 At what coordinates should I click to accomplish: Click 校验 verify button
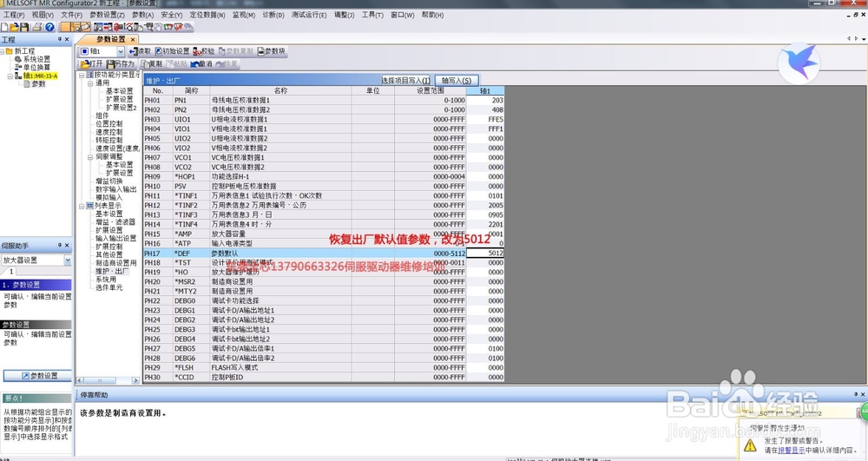[x=204, y=51]
